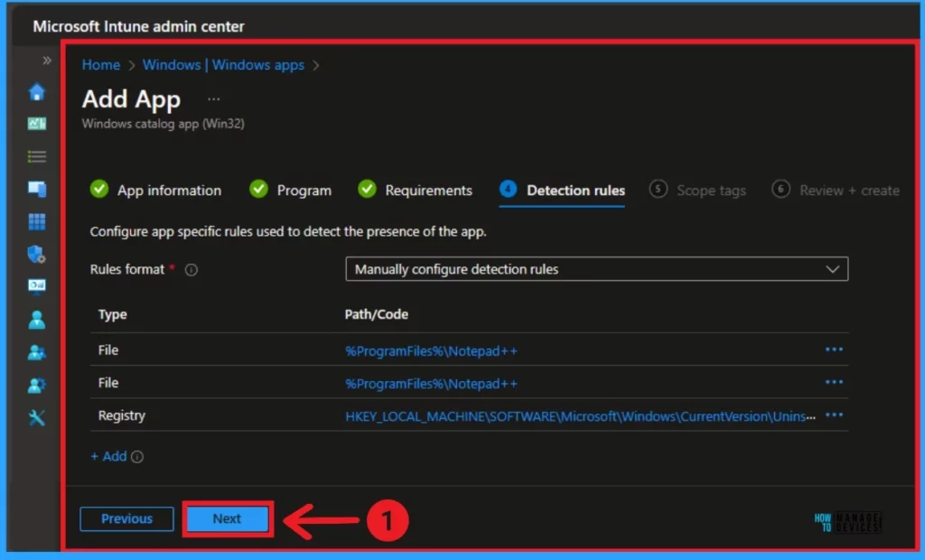Select the Detection rules step
The height and width of the screenshot is (560, 925).
pos(562,190)
